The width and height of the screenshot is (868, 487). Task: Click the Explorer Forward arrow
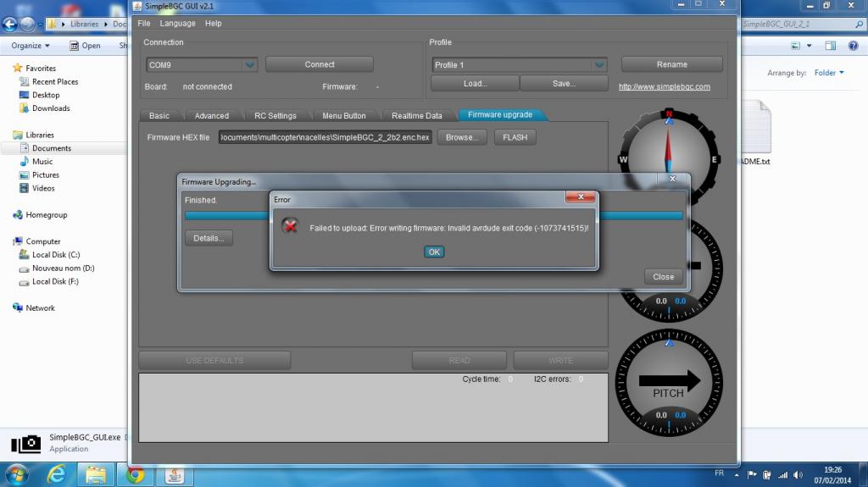click(28, 24)
